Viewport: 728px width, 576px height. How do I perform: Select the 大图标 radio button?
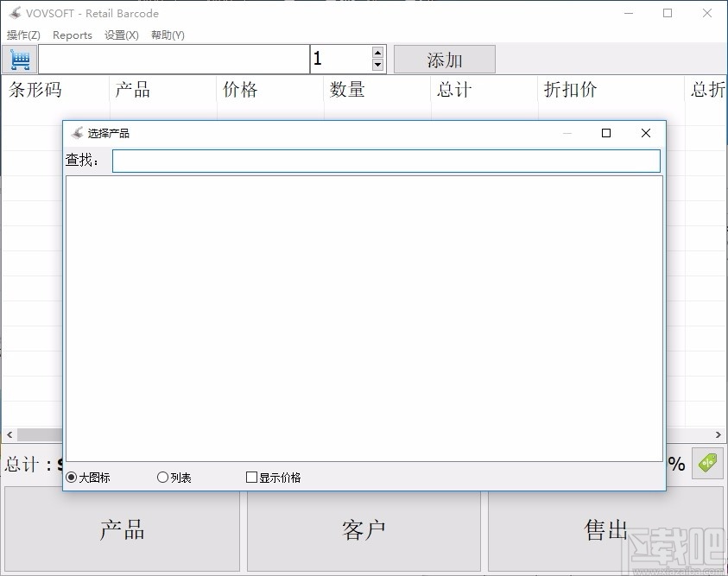coord(72,477)
